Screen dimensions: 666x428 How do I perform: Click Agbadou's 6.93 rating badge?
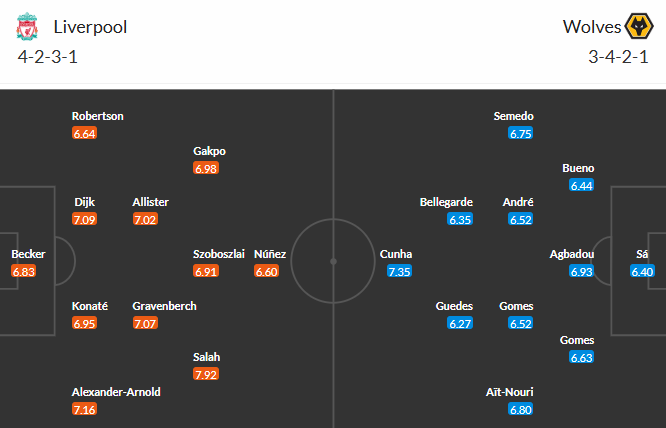pyautogui.click(x=582, y=272)
